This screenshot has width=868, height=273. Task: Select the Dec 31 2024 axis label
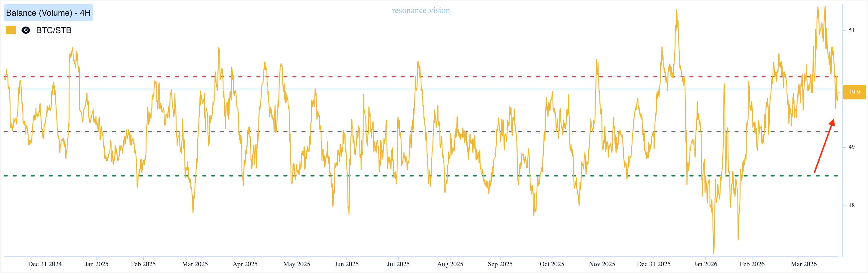pyautogui.click(x=45, y=264)
